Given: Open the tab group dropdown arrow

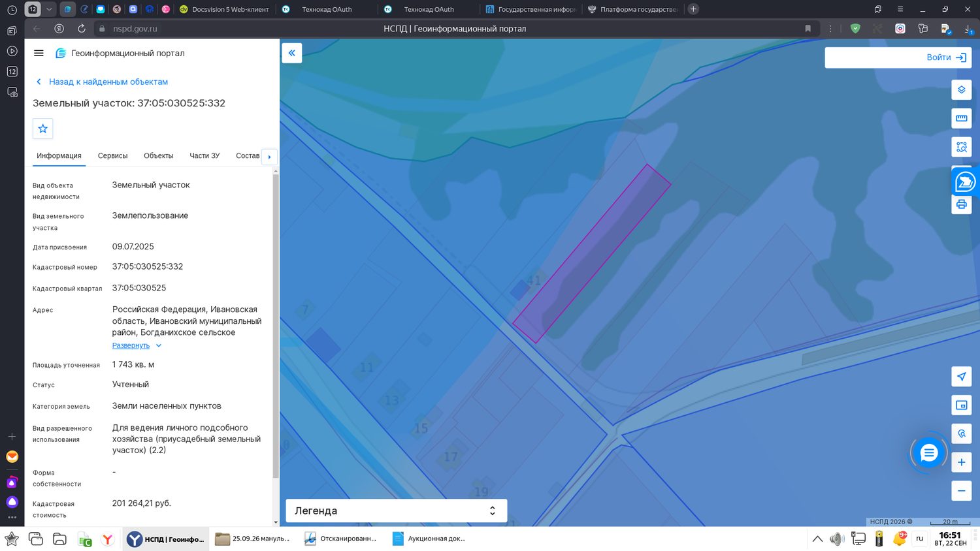Looking at the screenshot, I should (49, 9).
